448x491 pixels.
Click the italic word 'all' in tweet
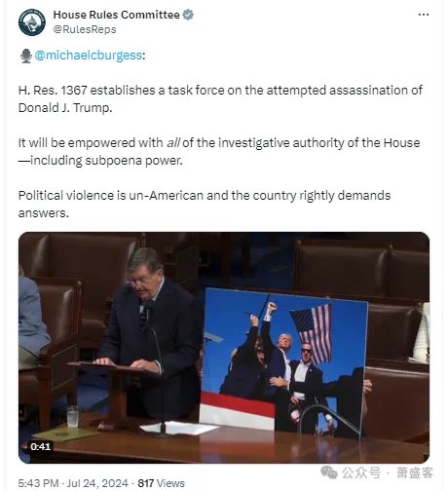173,143
